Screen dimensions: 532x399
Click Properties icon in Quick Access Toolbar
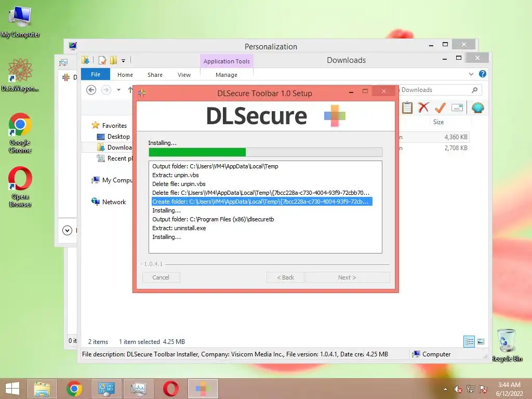click(102, 60)
